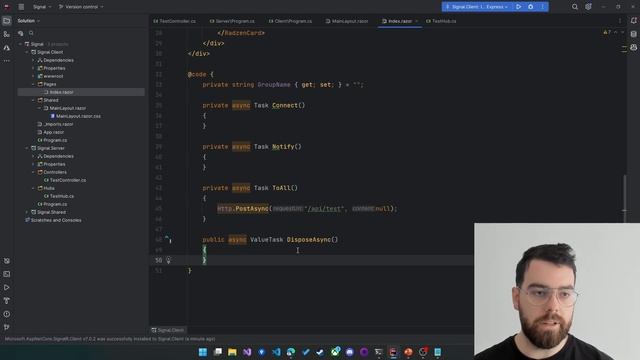Click the Debug bug icon in toolbar
640x360 pixels.
[x=531, y=7]
